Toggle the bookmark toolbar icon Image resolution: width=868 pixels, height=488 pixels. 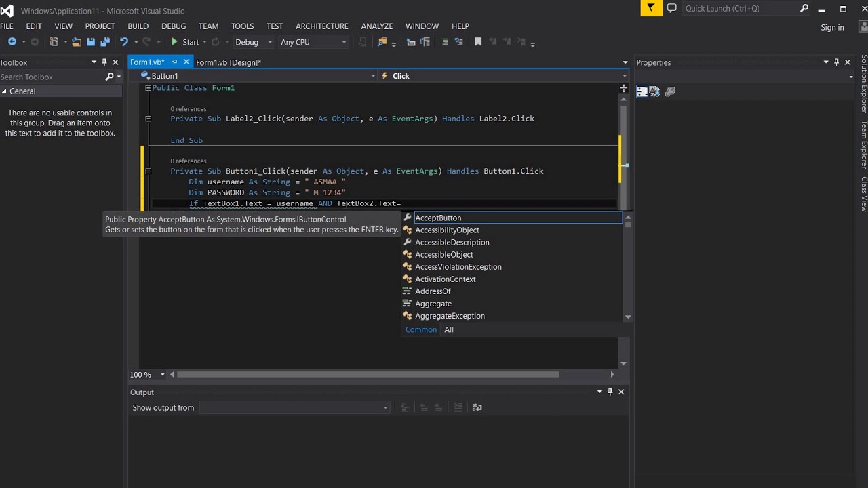(478, 42)
